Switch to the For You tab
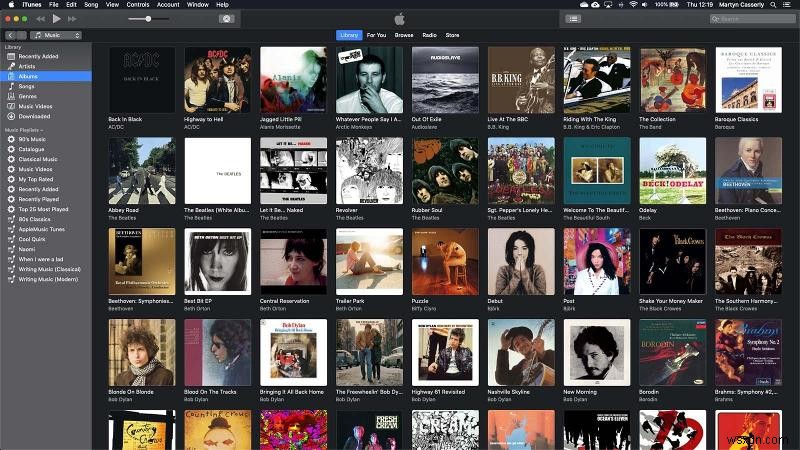Viewport: 800px width, 450px height. pyautogui.click(x=377, y=35)
